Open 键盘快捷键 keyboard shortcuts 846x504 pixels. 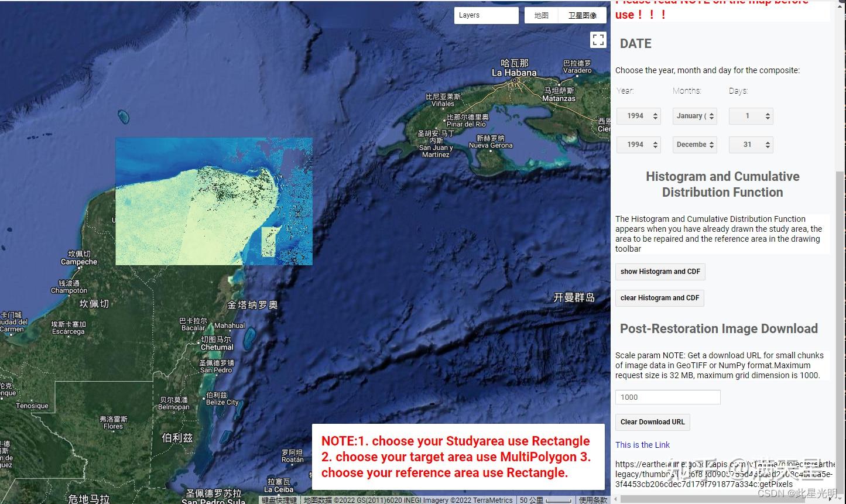[x=279, y=500]
